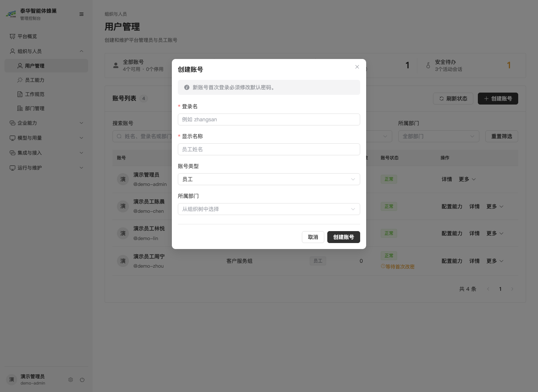Click the 登录名 input field
The height and width of the screenshot is (392, 538).
click(269, 119)
